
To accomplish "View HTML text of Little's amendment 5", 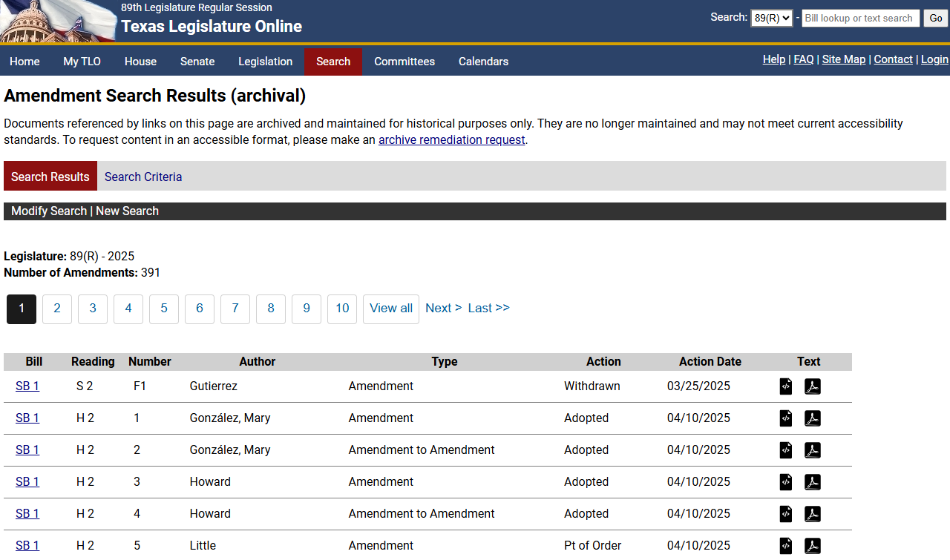I will coord(786,546).
